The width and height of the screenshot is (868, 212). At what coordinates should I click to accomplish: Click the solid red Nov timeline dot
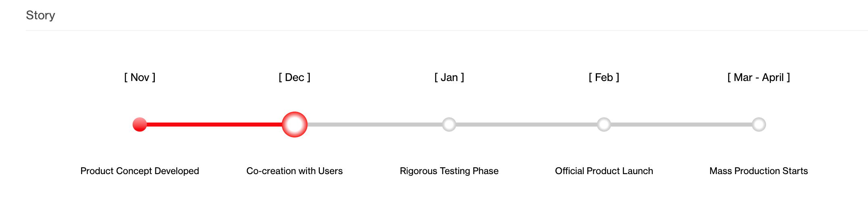tap(140, 125)
